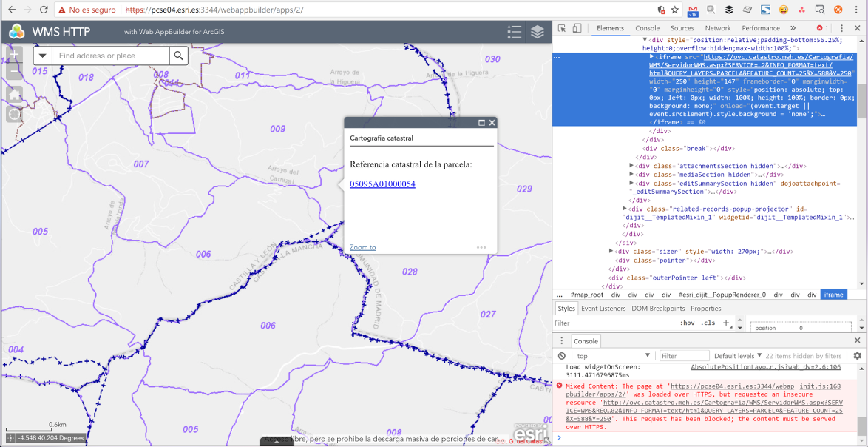Open the Gmail extension icon

pos(693,10)
